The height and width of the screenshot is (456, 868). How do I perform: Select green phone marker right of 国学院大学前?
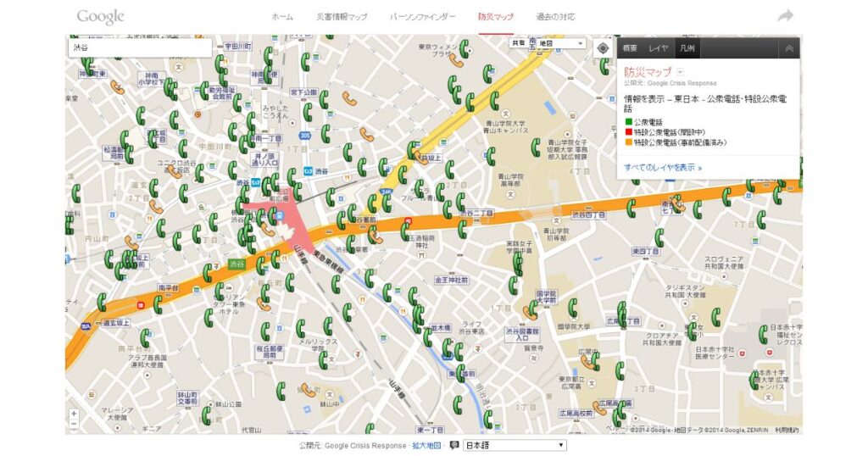(573, 307)
